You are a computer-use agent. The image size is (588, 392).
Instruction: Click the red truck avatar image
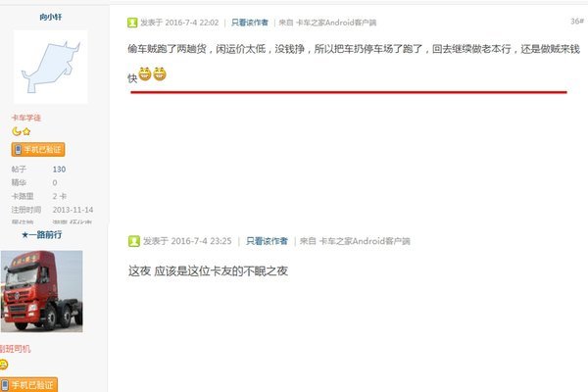coord(41,291)
